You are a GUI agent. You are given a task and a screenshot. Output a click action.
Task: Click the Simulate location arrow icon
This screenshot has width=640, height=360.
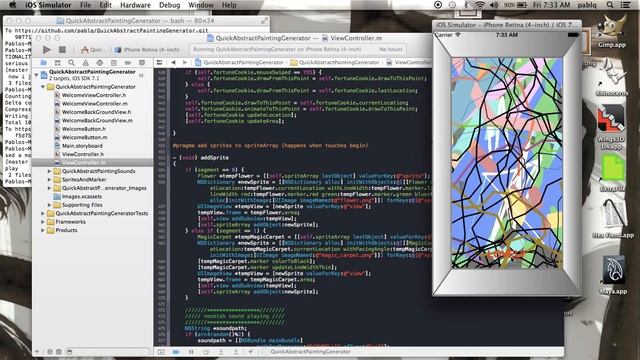tap(250, 351)
